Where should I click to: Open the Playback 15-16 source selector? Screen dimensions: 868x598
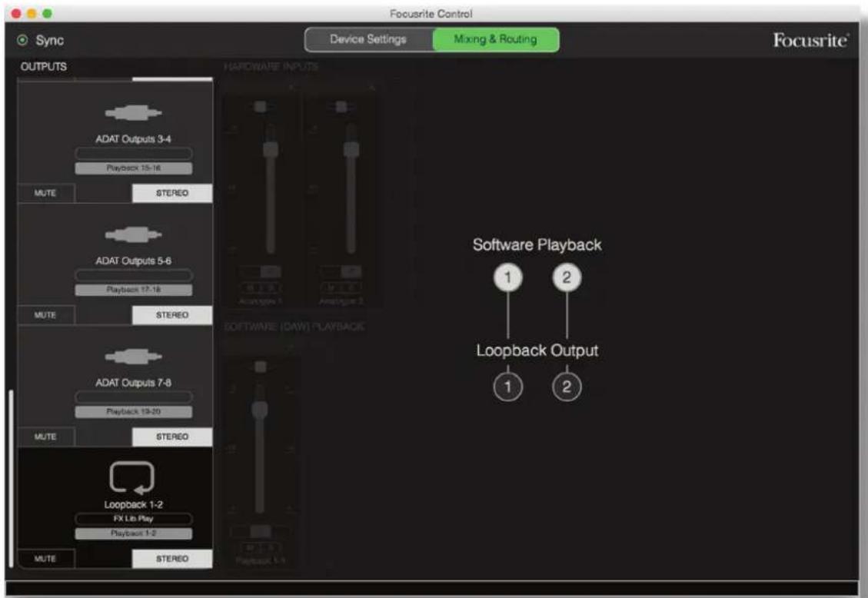coord(134,168)
